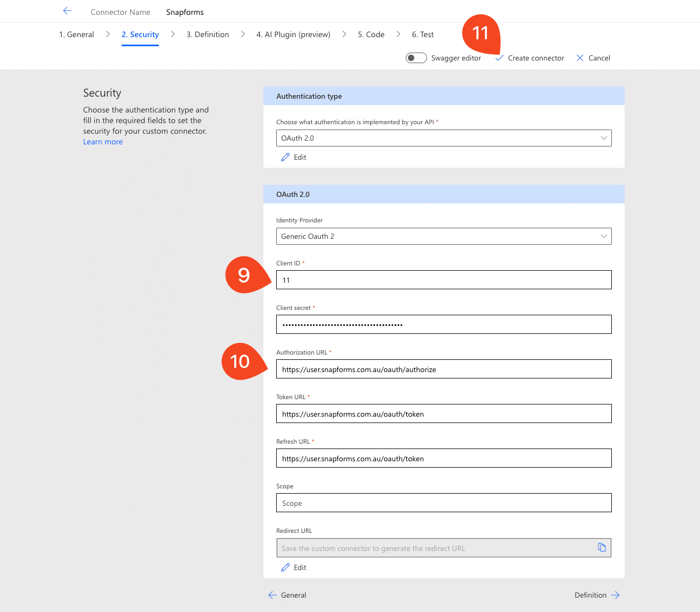Click the chevron after 3. Definition
The width and height of the screenshot is (700, 612).
pos(243,34)
